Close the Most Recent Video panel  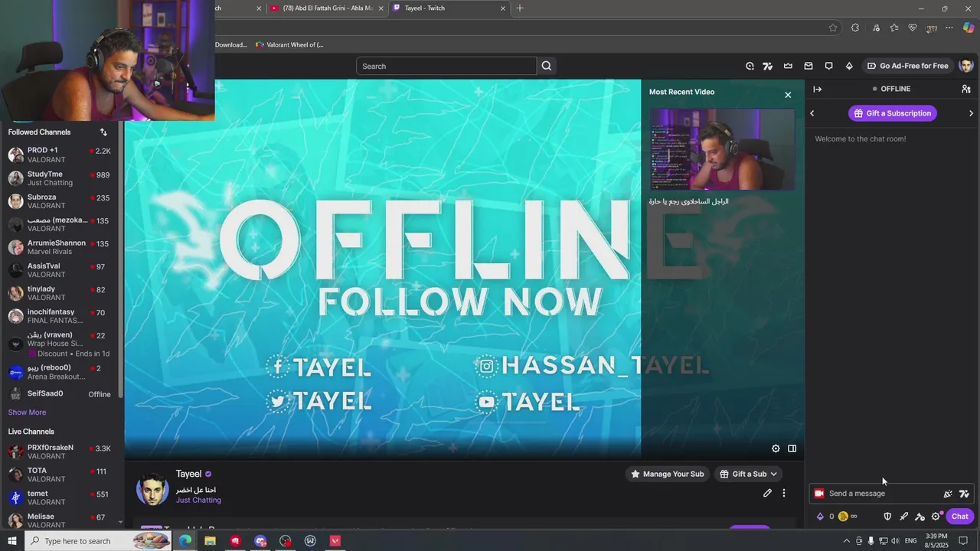click(788, 95)
